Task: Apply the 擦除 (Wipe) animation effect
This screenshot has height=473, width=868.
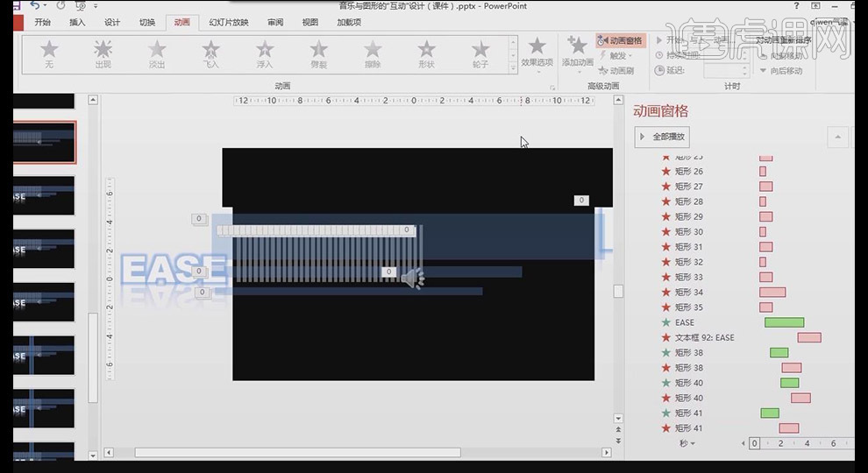Action: 373,53
